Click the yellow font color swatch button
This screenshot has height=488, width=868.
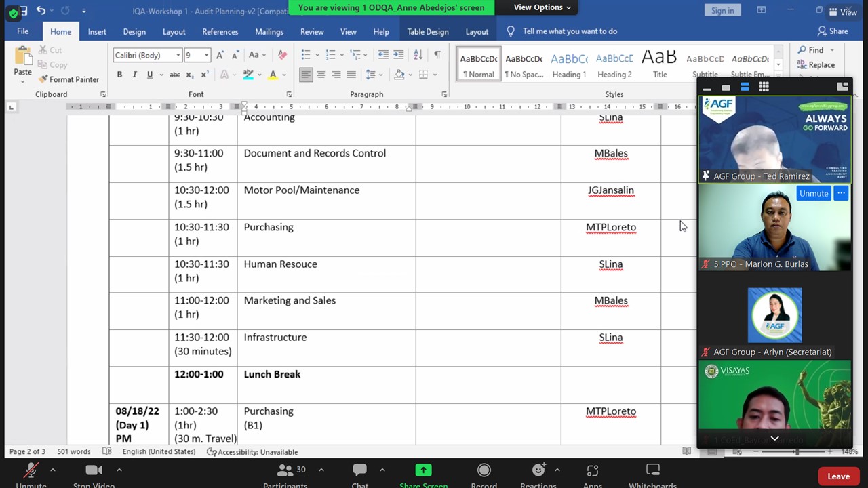coord(273,75)
